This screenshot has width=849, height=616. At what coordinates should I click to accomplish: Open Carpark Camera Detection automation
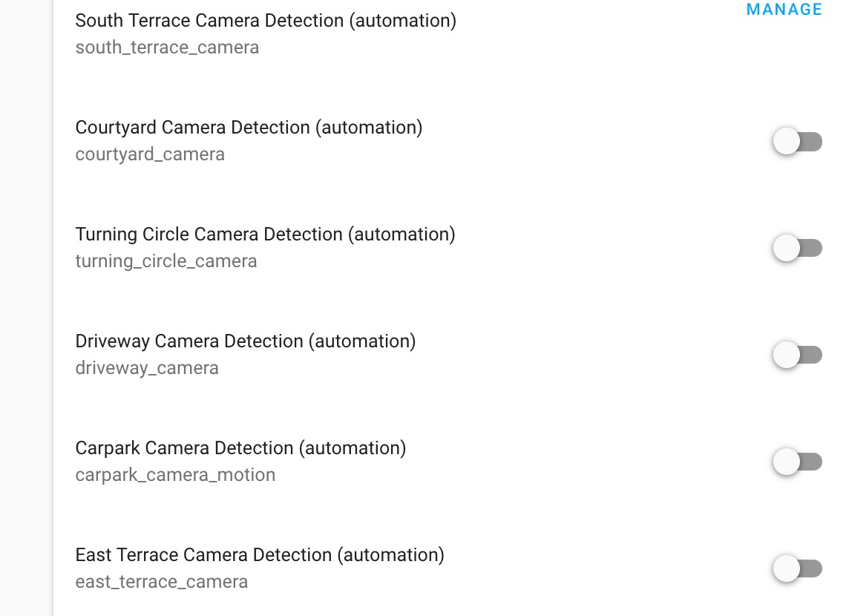pyautogui.click(x=240, y=448)
